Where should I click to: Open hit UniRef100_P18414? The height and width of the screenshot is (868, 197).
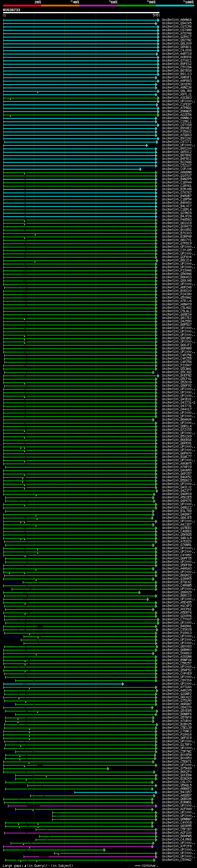pyautogui.click(x=177, y=735)
